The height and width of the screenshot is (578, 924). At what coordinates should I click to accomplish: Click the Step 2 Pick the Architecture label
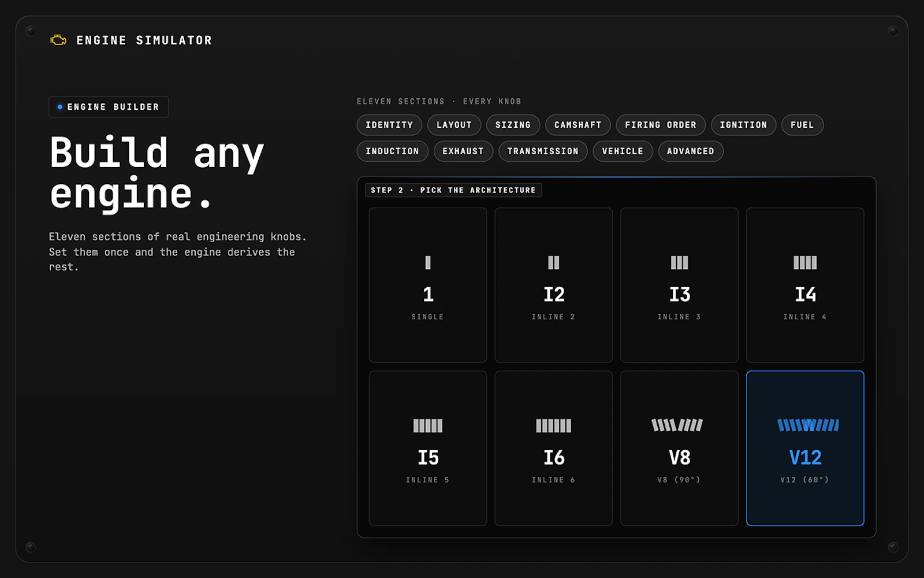click(453, 190)
